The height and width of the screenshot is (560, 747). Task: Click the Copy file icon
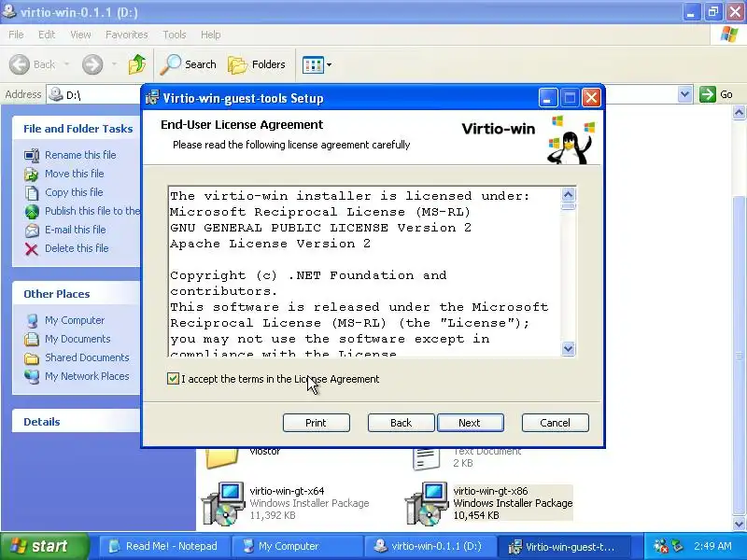point(32,193)
